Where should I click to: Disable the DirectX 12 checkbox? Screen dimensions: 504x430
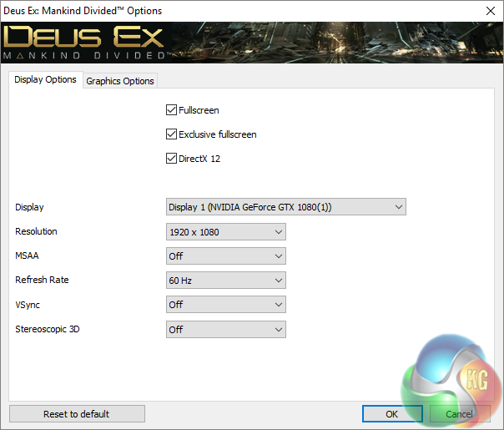point(171,159)
